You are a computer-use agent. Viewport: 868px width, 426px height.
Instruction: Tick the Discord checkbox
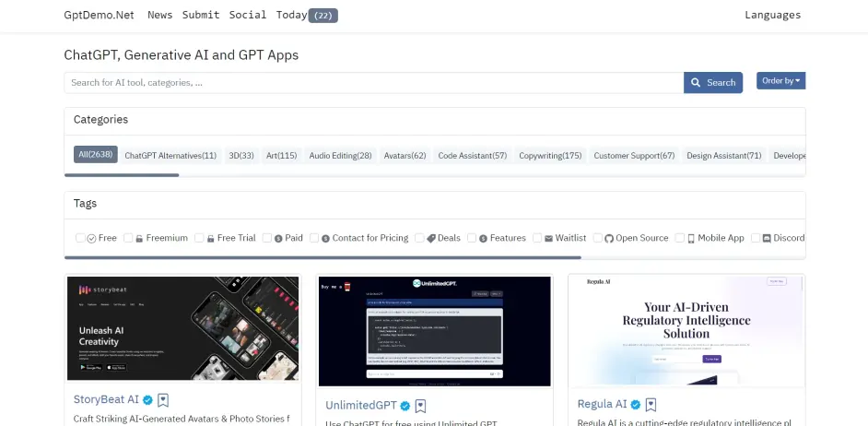click(x=755, y=238)
